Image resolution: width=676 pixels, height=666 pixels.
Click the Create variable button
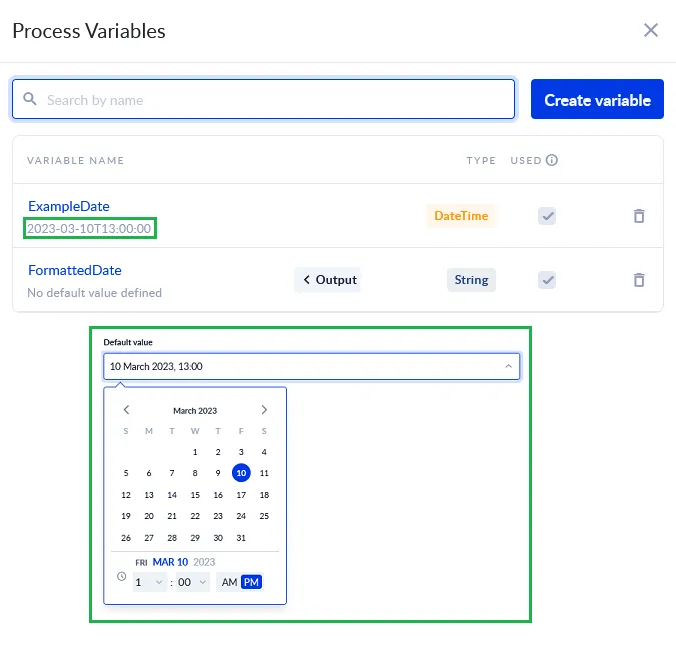[597, 100]
